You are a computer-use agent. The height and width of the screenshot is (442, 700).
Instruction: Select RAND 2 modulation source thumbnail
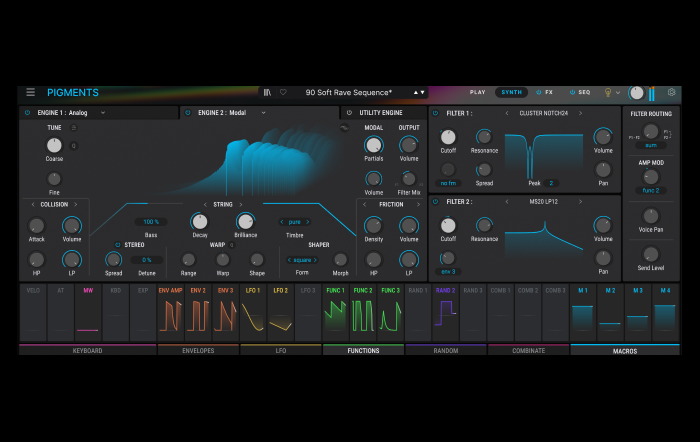pos(445,313)
